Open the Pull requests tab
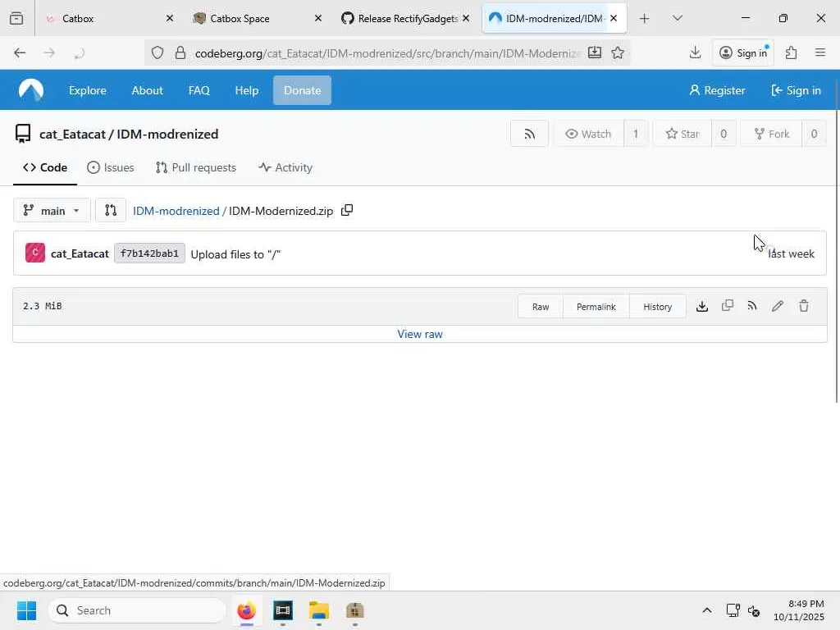The height and width of the screenshot is (630, 840). click(x=196, y=167)
